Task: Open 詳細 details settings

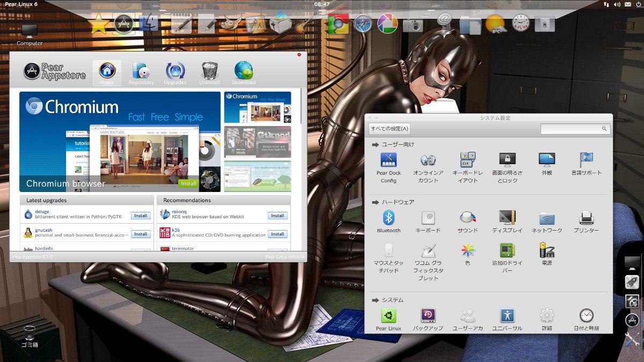Action: pos(547,320)
